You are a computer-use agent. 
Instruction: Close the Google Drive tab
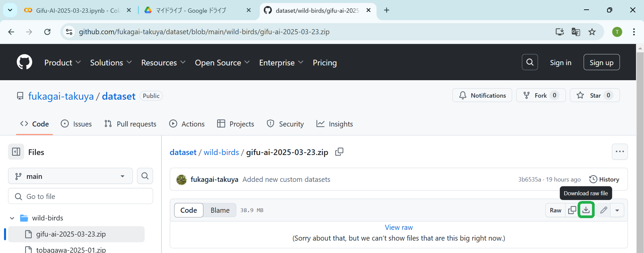249,10
